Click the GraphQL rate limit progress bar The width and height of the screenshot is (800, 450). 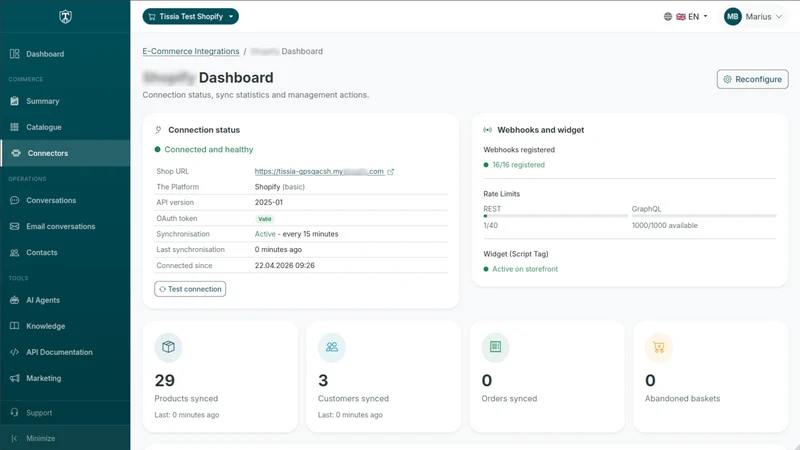point(704,216)
